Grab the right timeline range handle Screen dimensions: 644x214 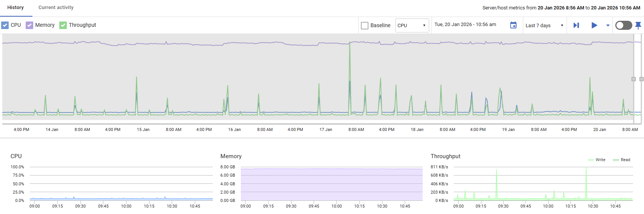641,79
